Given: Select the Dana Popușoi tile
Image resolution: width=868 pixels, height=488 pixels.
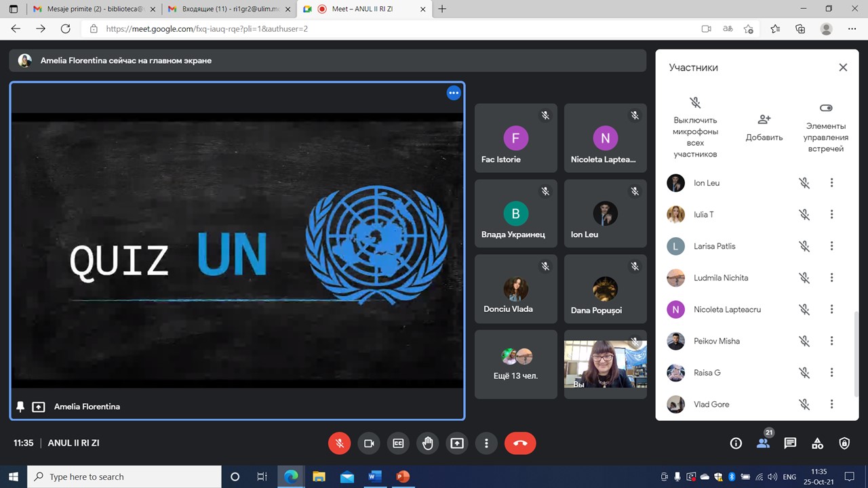Looking at the screenshot, I should pos(606,289).
